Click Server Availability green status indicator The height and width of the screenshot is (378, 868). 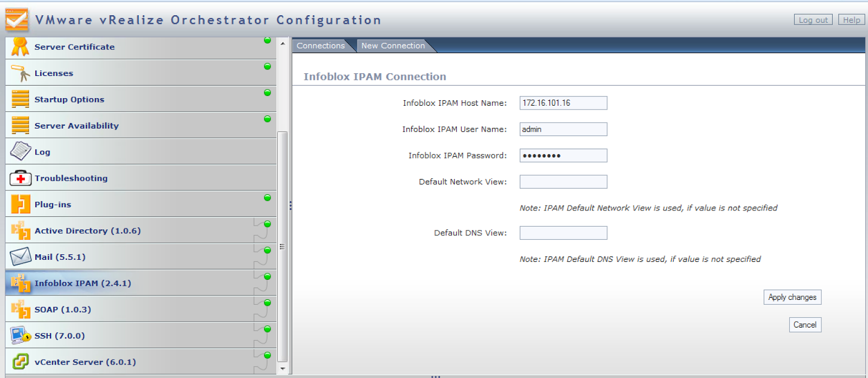point(267,119)
